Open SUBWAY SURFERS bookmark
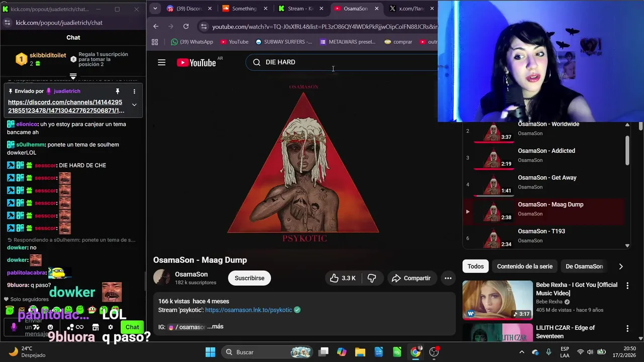The width and height of the screenshot is (644, 362). tap(284, 42)
